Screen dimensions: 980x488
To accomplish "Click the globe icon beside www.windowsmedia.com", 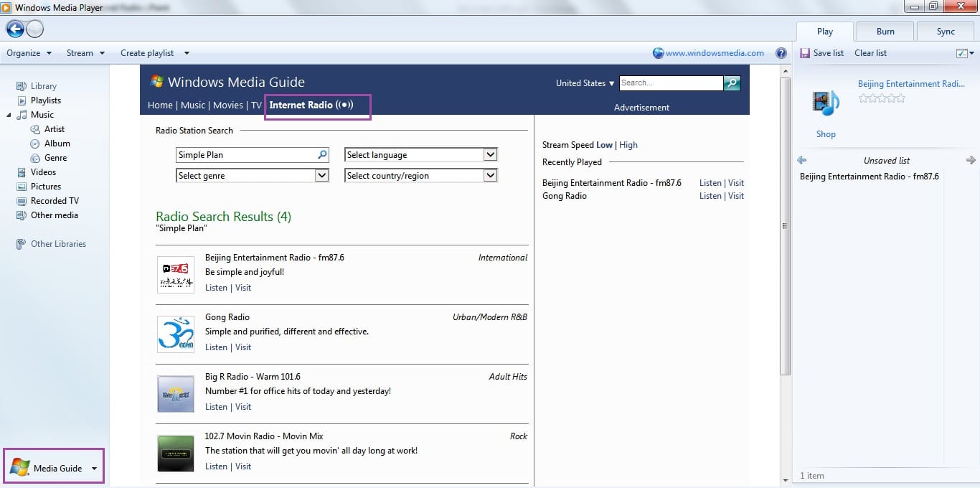I will click(x=658, y=53).
